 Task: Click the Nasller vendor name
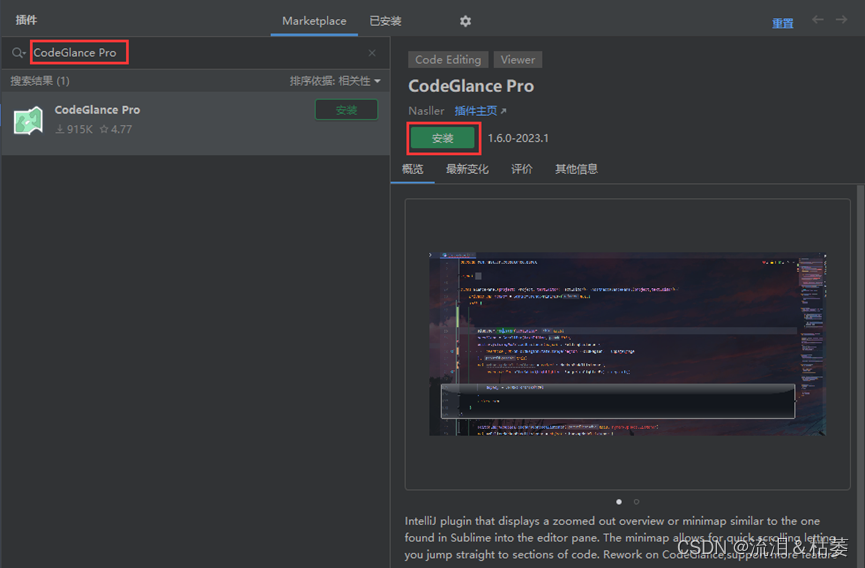click(426, 111)
